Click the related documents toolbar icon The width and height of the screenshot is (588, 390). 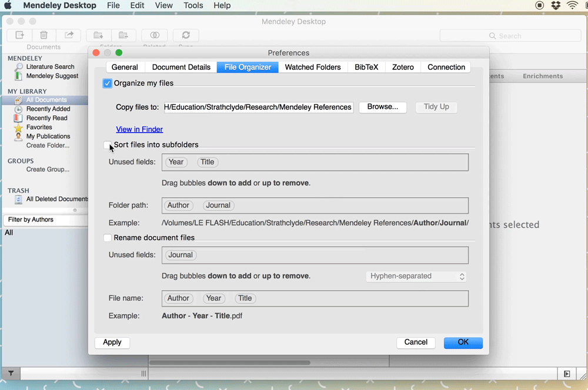[x=155, y=35]
